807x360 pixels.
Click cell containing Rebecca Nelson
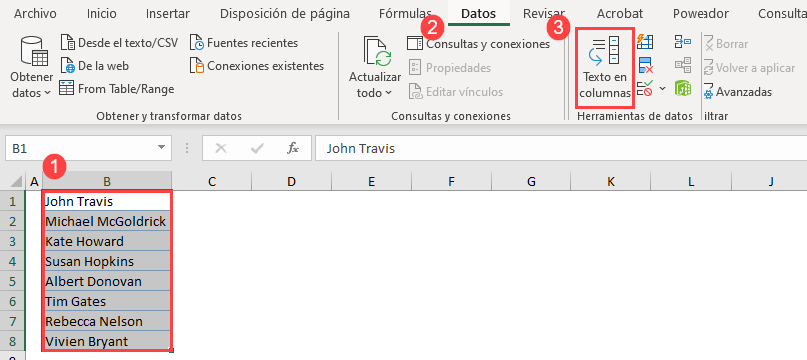pyautogui.click(x=107, y=321)
